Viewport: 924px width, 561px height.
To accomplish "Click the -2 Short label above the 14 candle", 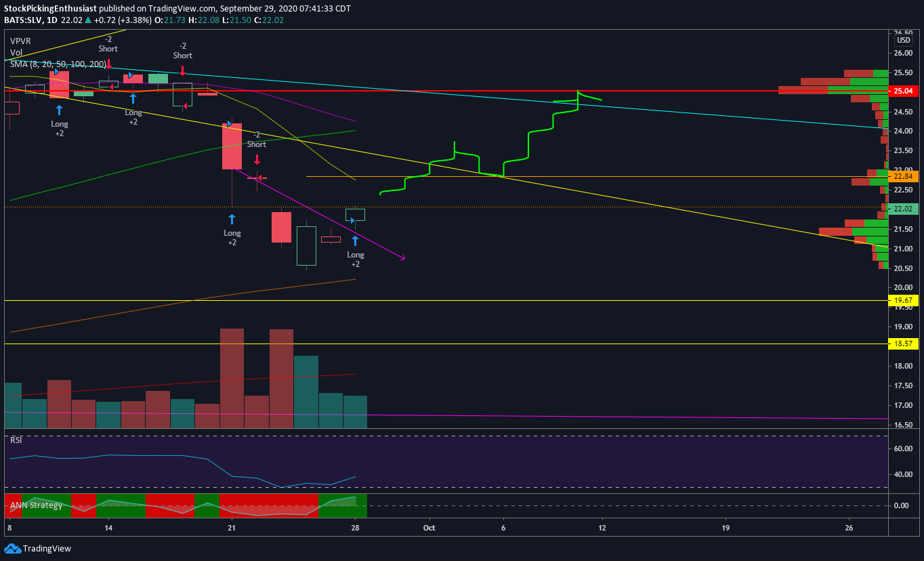I will coord(108,44).
